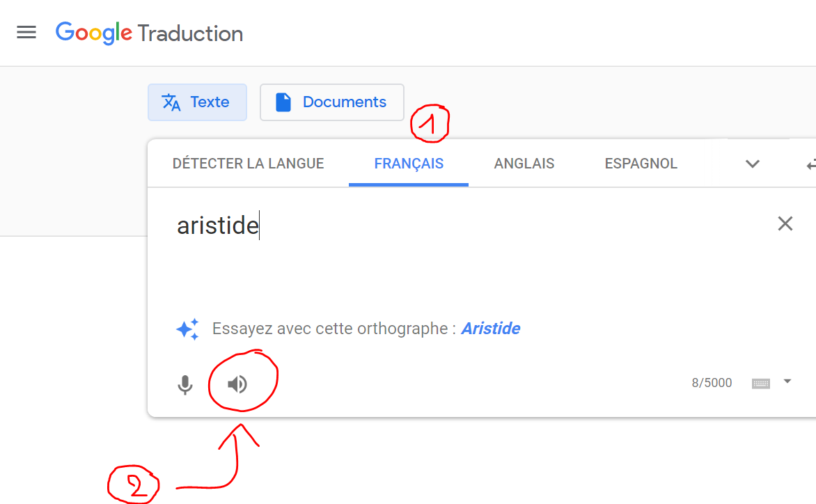816x504 pixels.
Task: Open the hamburger main menu
Action: tap(26, 33)
